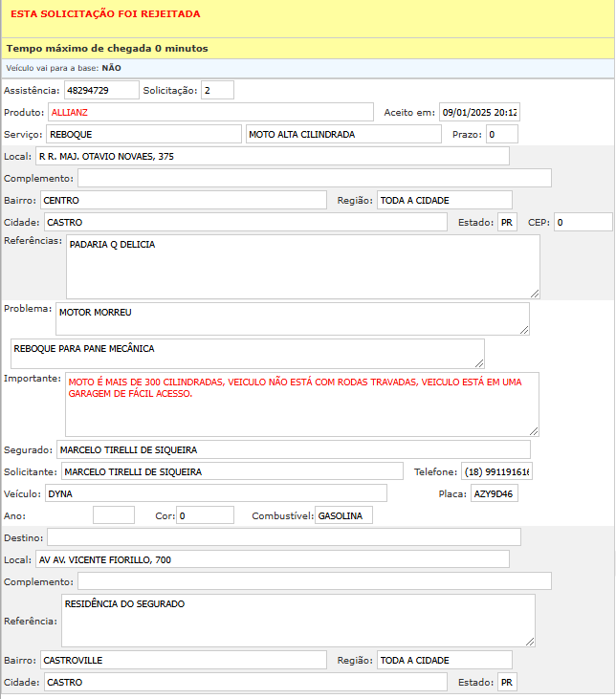616x699 pixels.
Task: Select the Problema textarea showing MOTOR MORREU
Action: point(292,318)
